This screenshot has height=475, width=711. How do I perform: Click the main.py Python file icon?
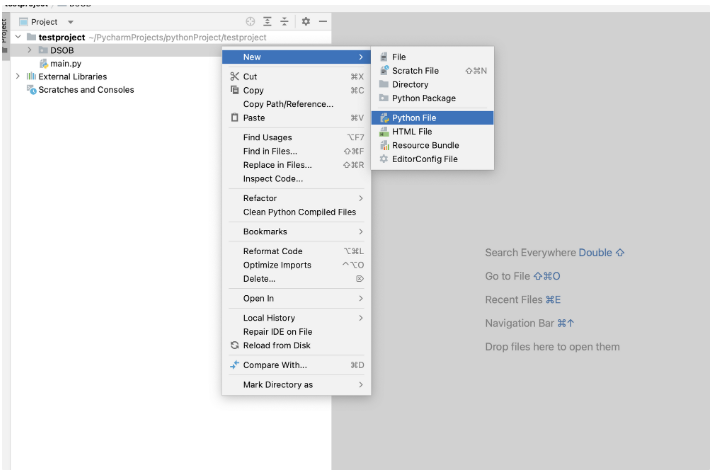[44, 63]
